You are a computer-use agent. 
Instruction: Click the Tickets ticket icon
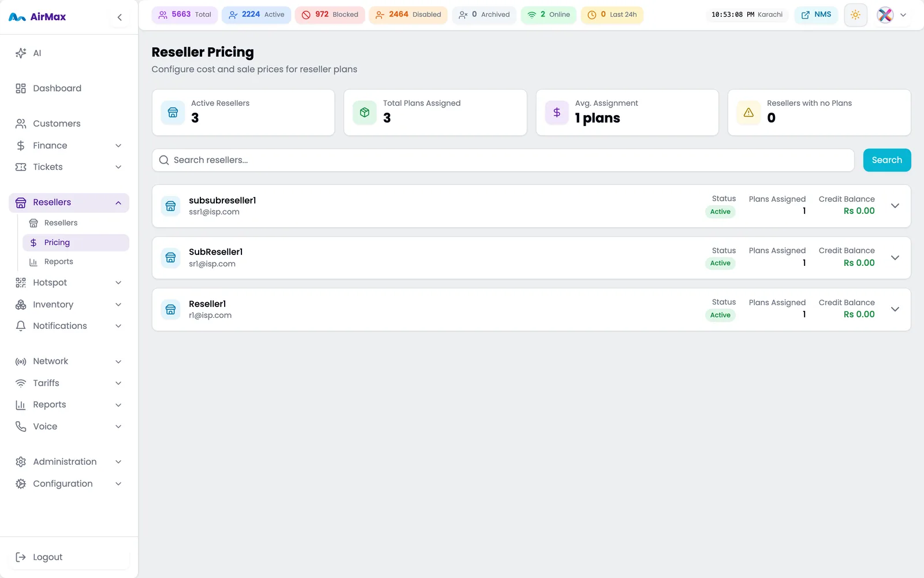[21, 167]
